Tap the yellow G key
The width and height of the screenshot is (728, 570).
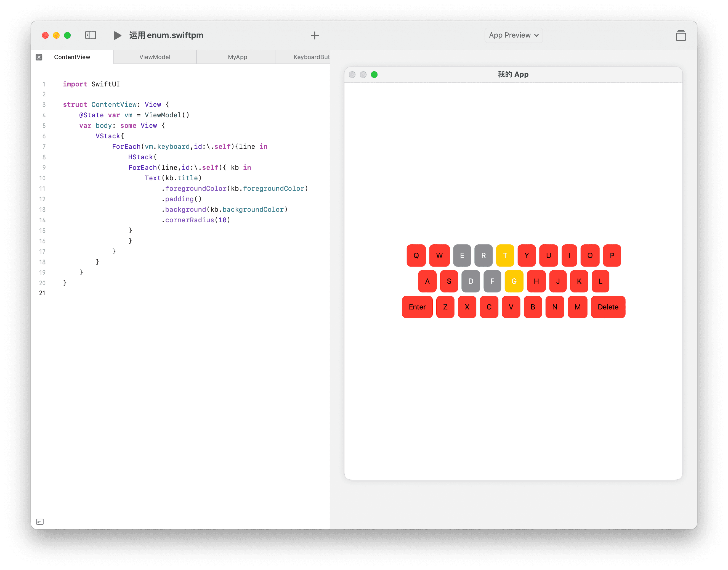point(514,281)
